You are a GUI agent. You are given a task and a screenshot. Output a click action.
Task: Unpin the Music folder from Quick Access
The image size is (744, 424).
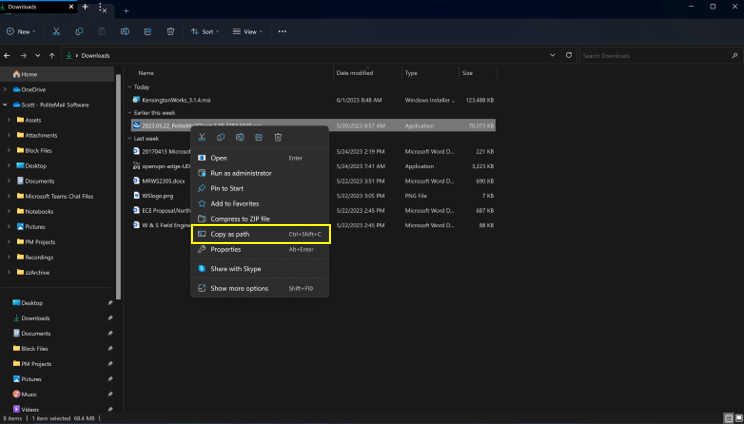tap(110, 394)
